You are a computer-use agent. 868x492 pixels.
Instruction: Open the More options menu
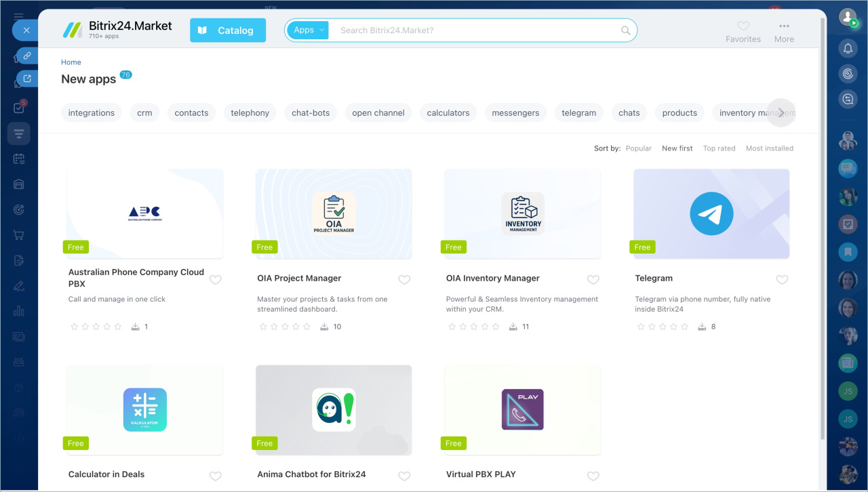[x=784, y=26]
